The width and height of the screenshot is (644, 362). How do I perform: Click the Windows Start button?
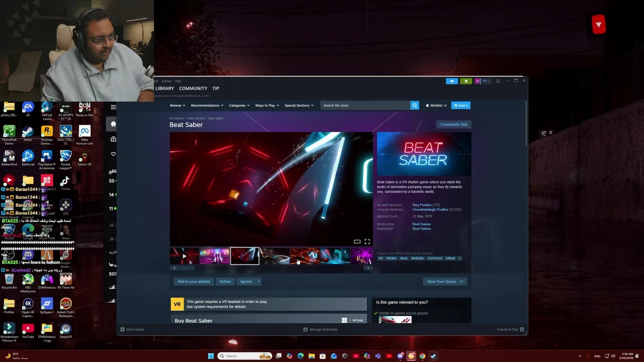pos(211,356)
